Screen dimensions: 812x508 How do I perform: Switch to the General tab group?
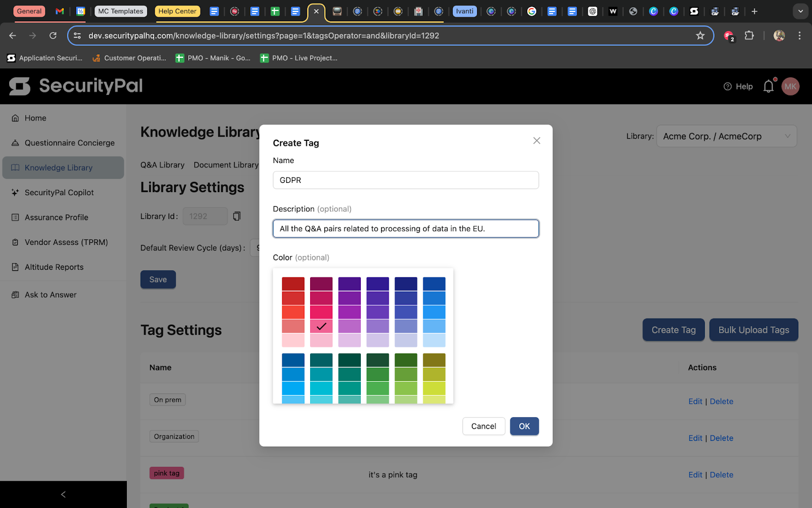coord(29,11)
